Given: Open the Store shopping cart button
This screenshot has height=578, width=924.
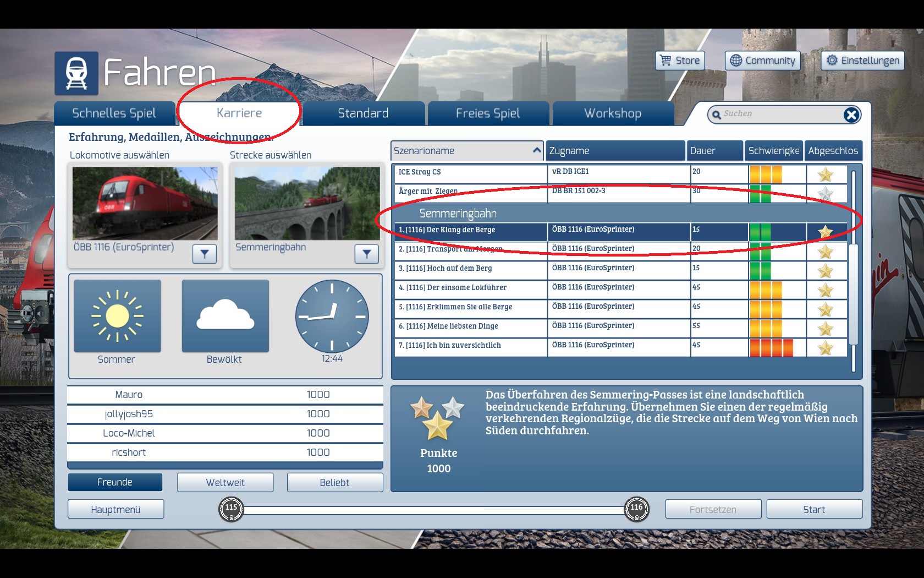Looking at the screenshot, I should 680,61.
